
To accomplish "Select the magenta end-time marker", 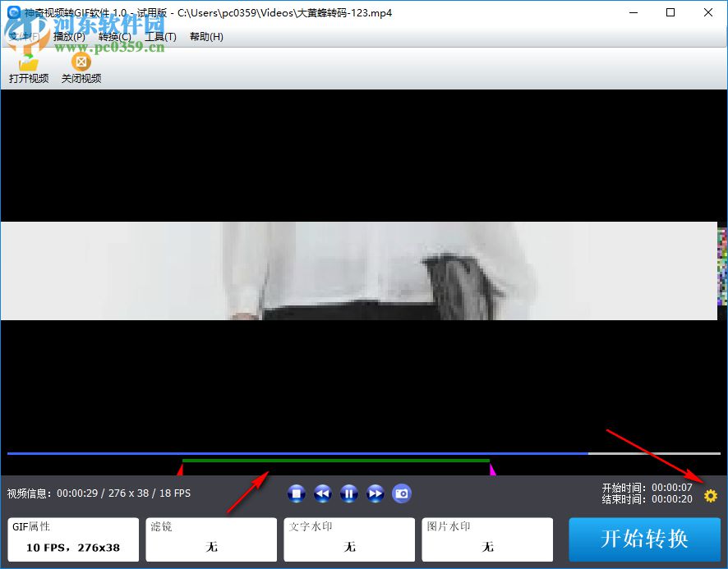I will click(493, 469).
